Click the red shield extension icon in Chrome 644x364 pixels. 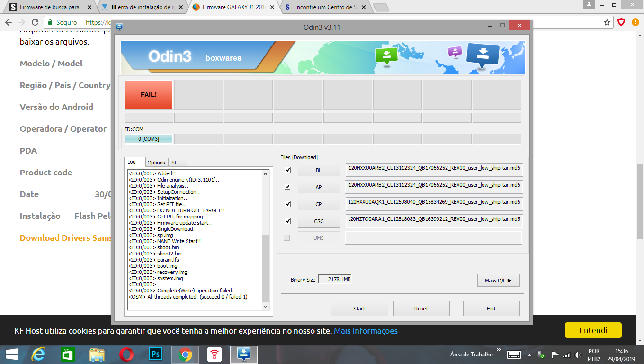tap(621, 22)
